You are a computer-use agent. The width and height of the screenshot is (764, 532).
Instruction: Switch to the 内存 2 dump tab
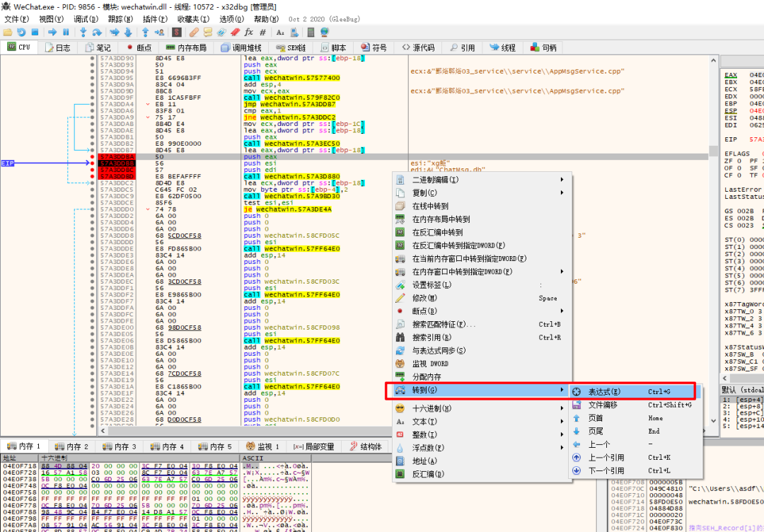72,446
